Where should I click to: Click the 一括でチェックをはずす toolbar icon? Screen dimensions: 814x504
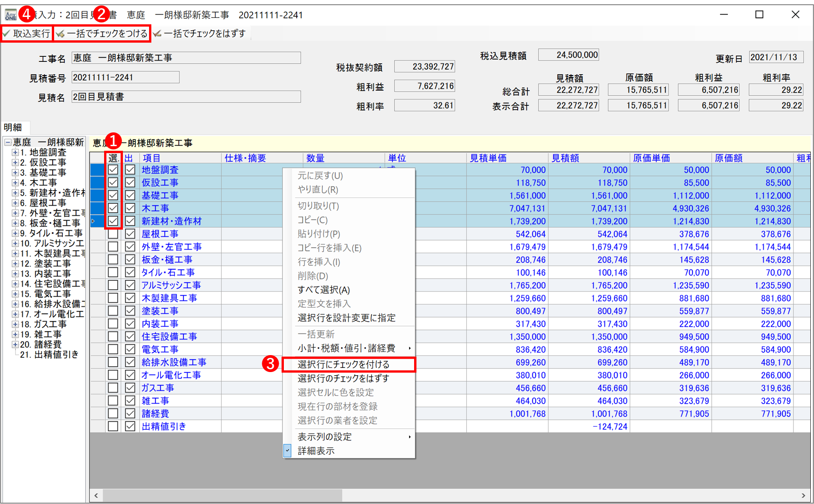[x=157, y=33]
